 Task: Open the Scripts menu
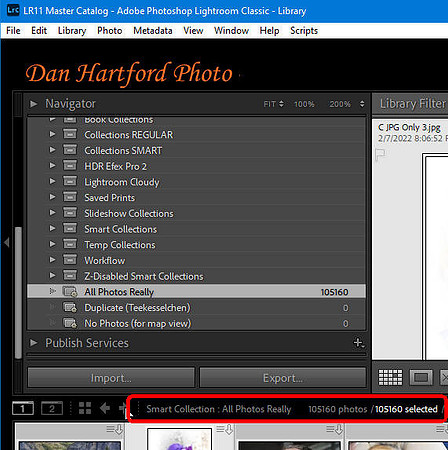pos(304,31)
